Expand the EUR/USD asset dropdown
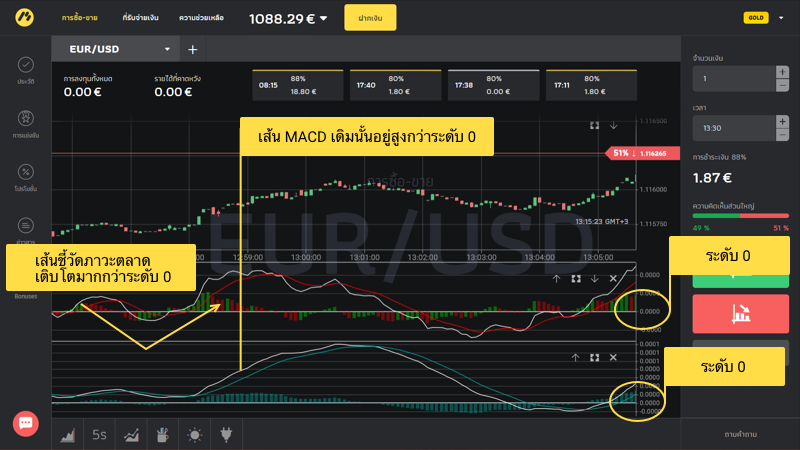The height and width of the screenshot is (450, 800). pos(167,49)
